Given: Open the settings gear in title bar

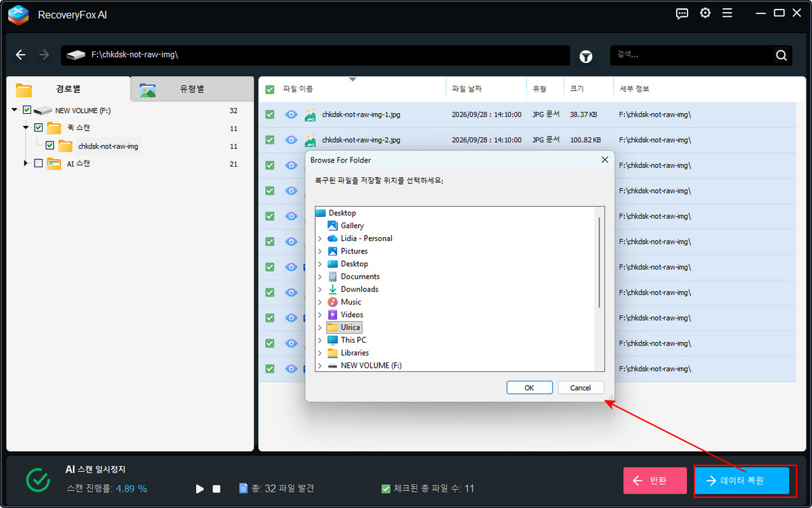Looking at the screenshot, I should tap(705, 13).
